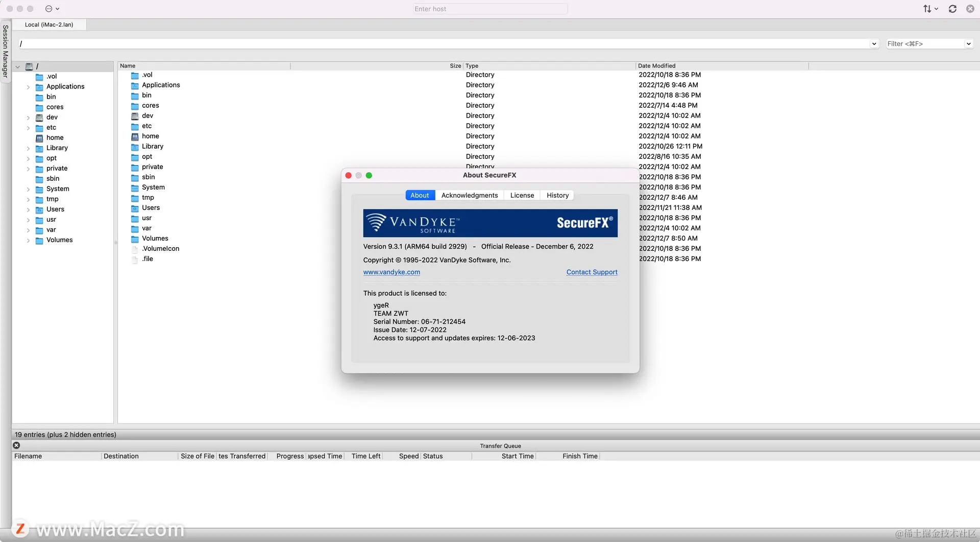Select the home network icon in file list
The width and height of the screenshot is (980, 542).
point(135,136)
